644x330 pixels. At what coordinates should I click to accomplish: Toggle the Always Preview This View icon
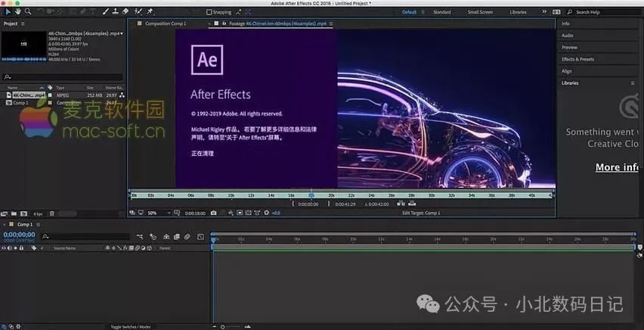(132, 213)
